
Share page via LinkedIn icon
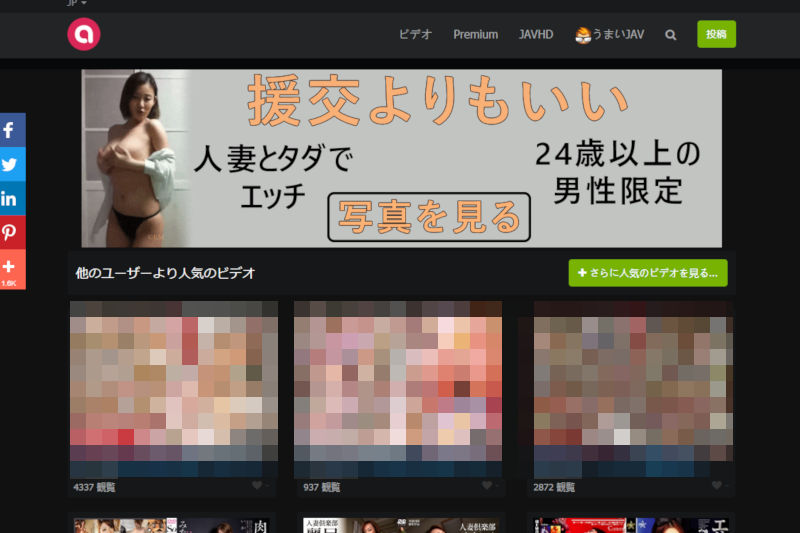coord(10,198)
